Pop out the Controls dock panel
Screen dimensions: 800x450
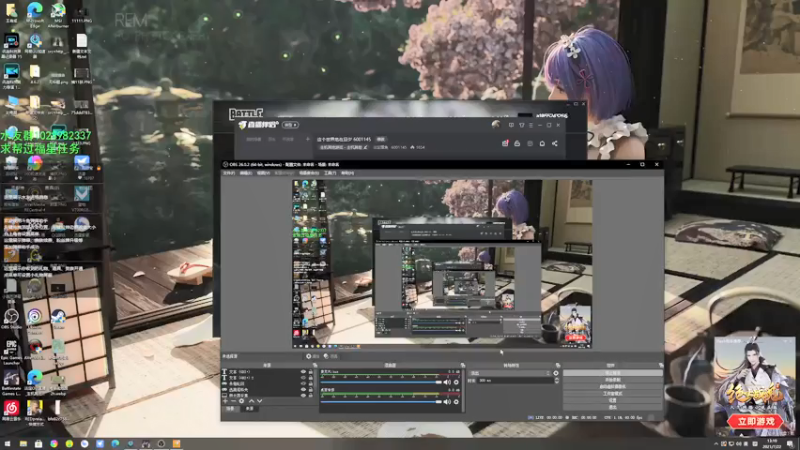(660, 365)
